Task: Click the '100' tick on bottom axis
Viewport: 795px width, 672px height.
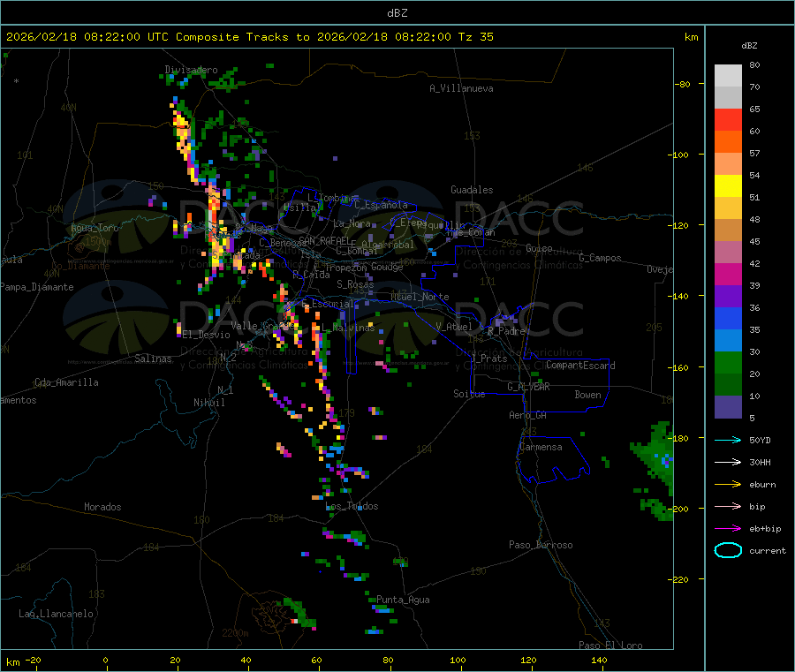Action: click(458, 660)
